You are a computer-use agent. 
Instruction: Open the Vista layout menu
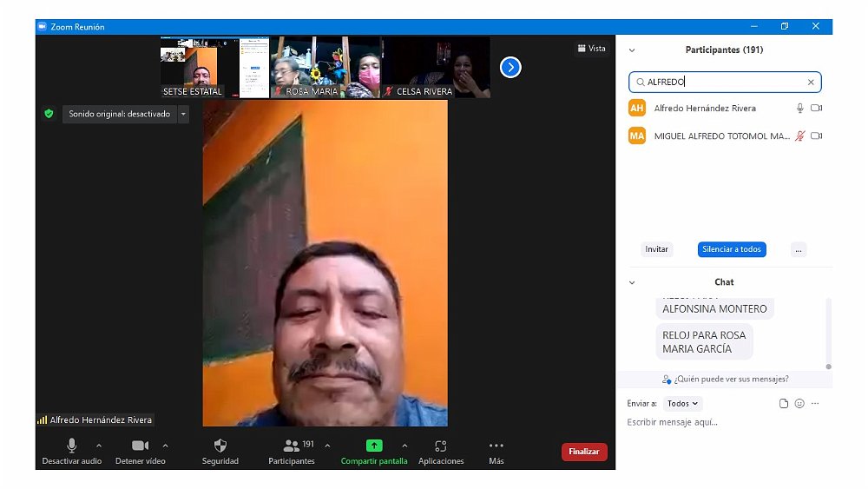pos(592,49)
